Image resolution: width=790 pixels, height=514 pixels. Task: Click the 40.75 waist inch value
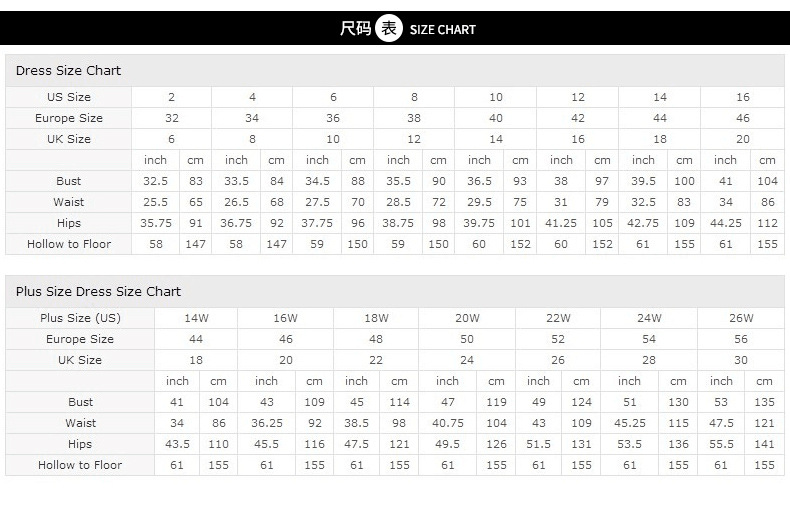(x=448, y=423)
